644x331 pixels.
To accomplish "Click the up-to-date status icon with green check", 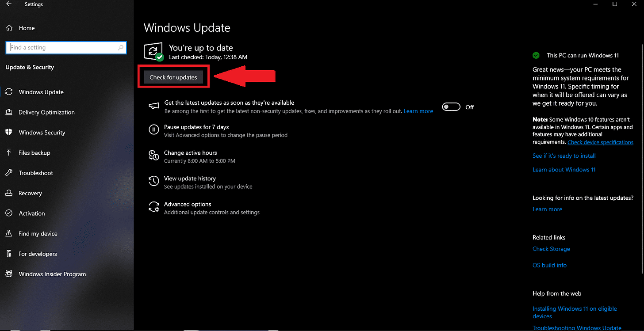I will click(154, 52).
